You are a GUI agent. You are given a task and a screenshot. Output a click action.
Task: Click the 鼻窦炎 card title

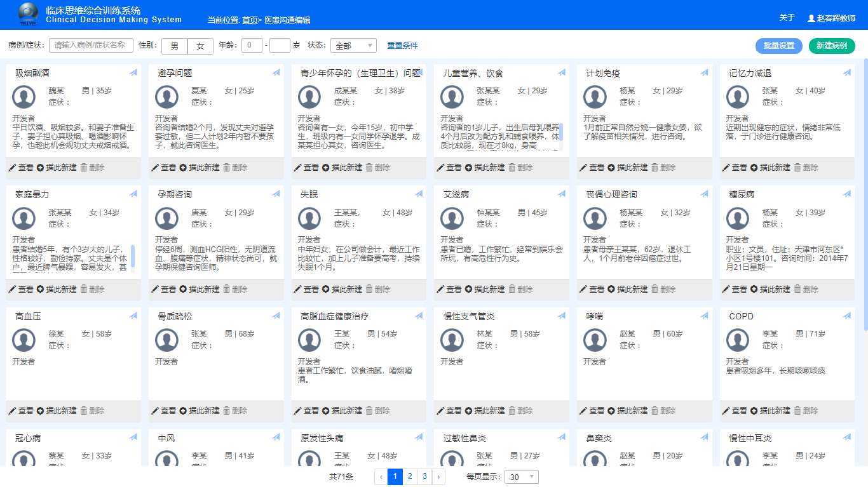click(599, 438)
